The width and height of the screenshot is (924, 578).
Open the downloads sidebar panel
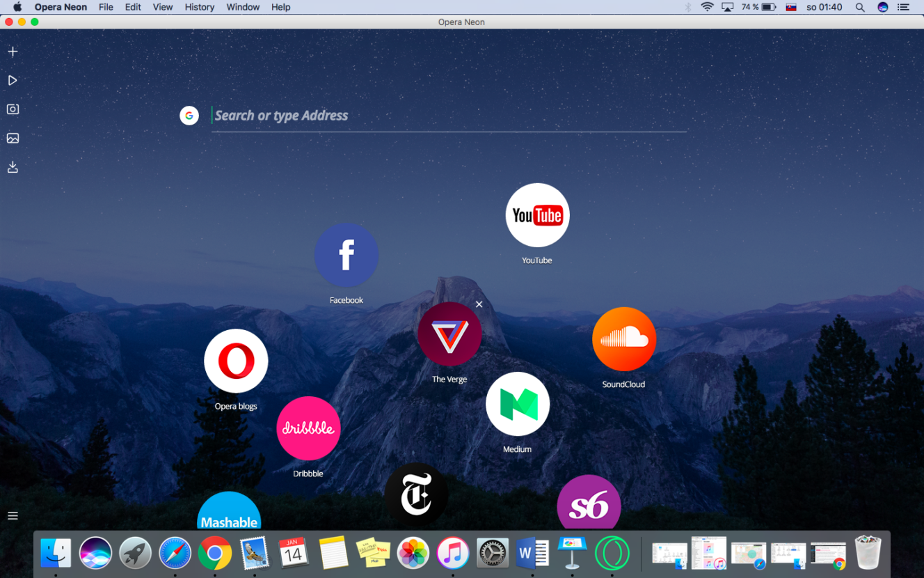point(13,167)
